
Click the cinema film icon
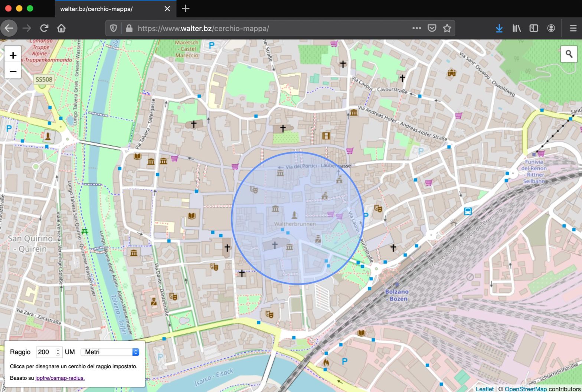click(x=326, y=136)
